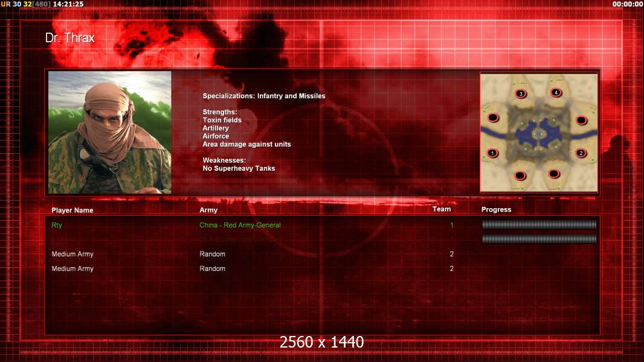Click Area damage against units text
644x362 pixels.
click(x=246, y=144)
